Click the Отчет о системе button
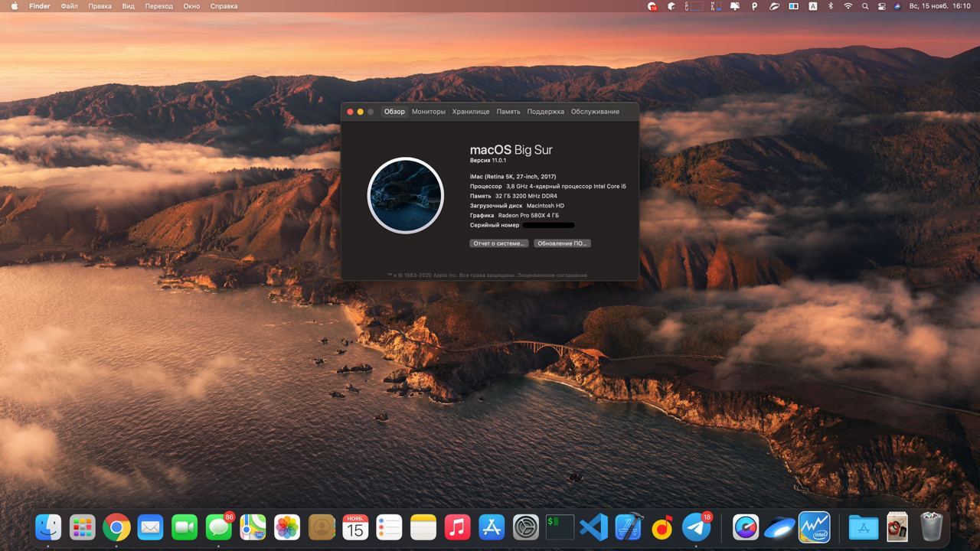This screenshot has width=980, height=551. pos(498,243)
